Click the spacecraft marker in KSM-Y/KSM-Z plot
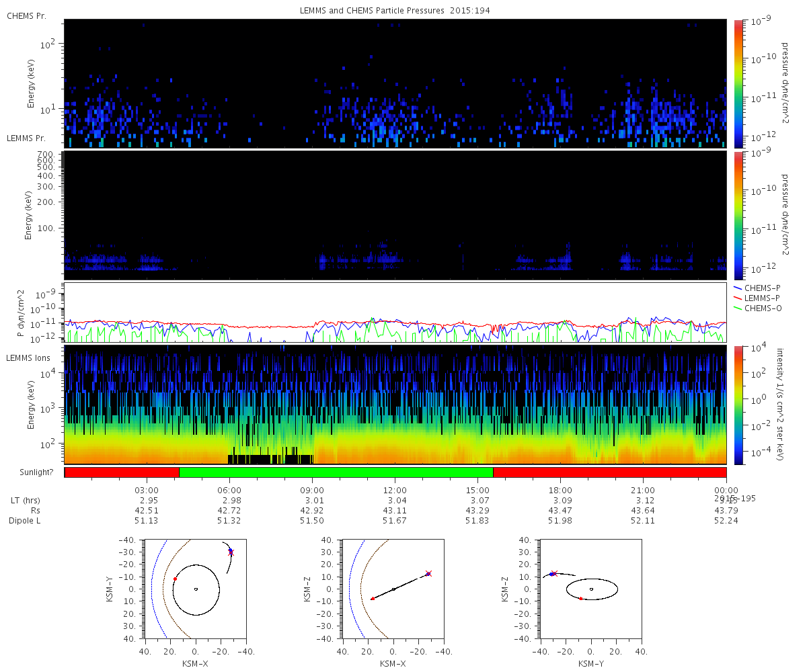 click(553, 573)
